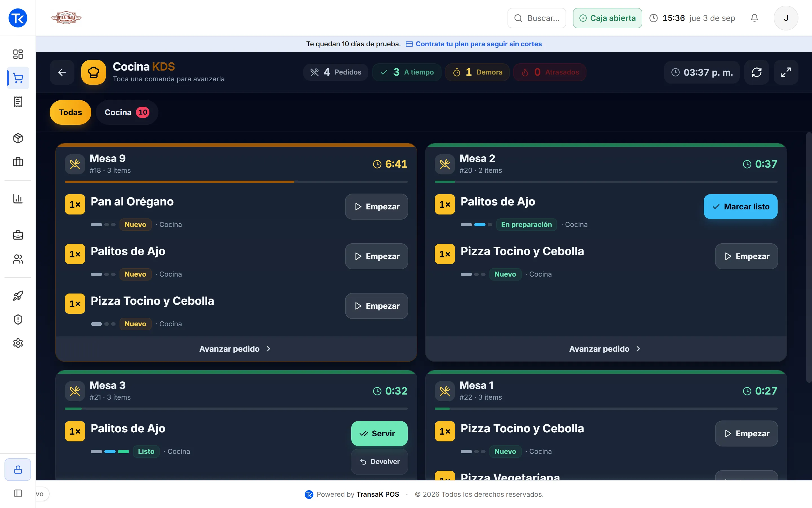Click the lock icon in sidebar
The width and height of the screenshot is (812, 508).
18,469
